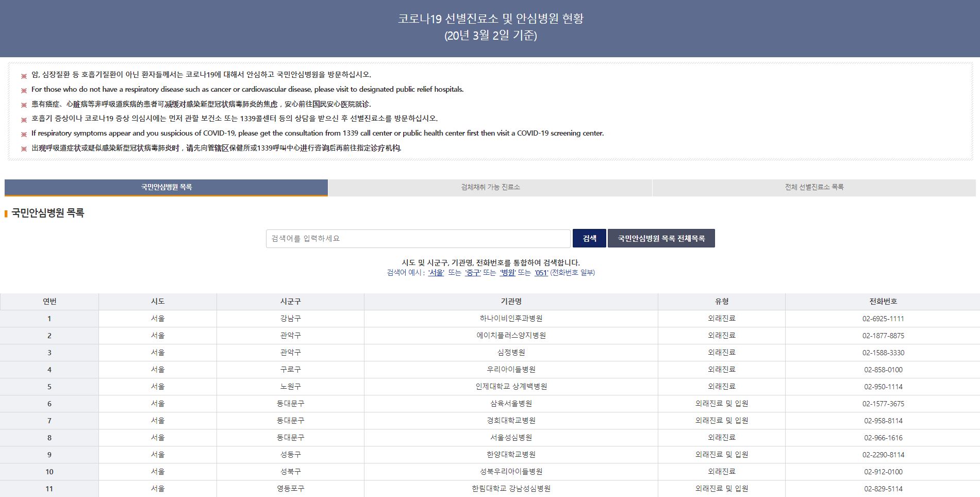The height and width of the screenshot is (497, 980).
Task: Click 국민안심병원 목록 전체목록 button
Action: tap(661, 238)
